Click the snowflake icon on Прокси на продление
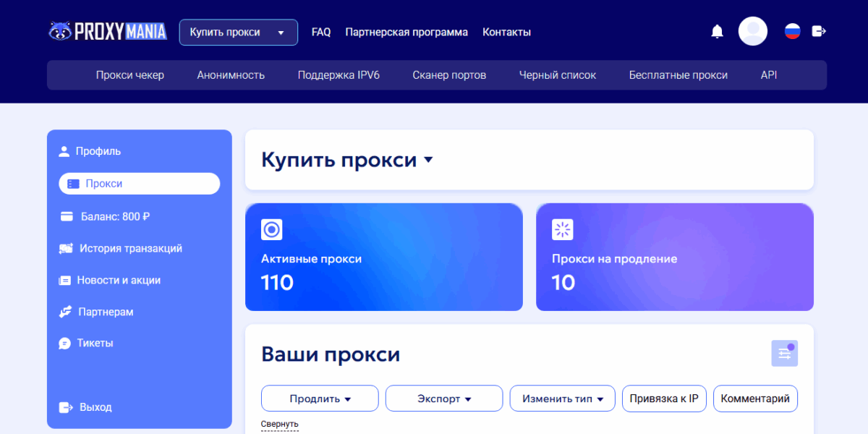868x434 pixels. 562,229
